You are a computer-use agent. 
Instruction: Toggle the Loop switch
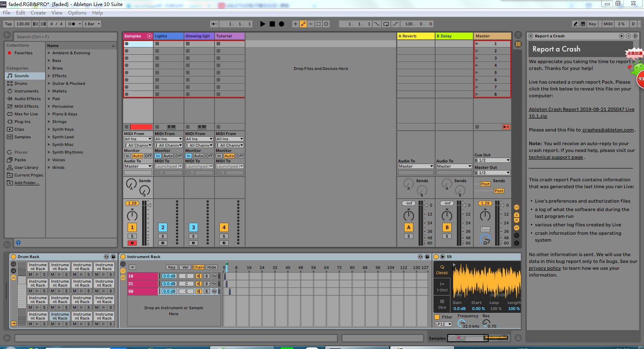pos(386,24)
